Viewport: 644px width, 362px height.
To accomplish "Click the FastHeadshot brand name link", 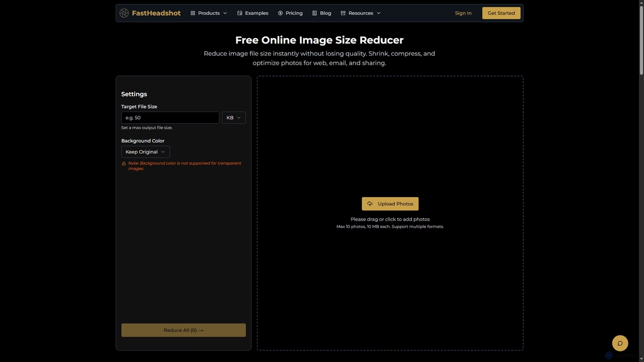I will (x=156, y=13).
